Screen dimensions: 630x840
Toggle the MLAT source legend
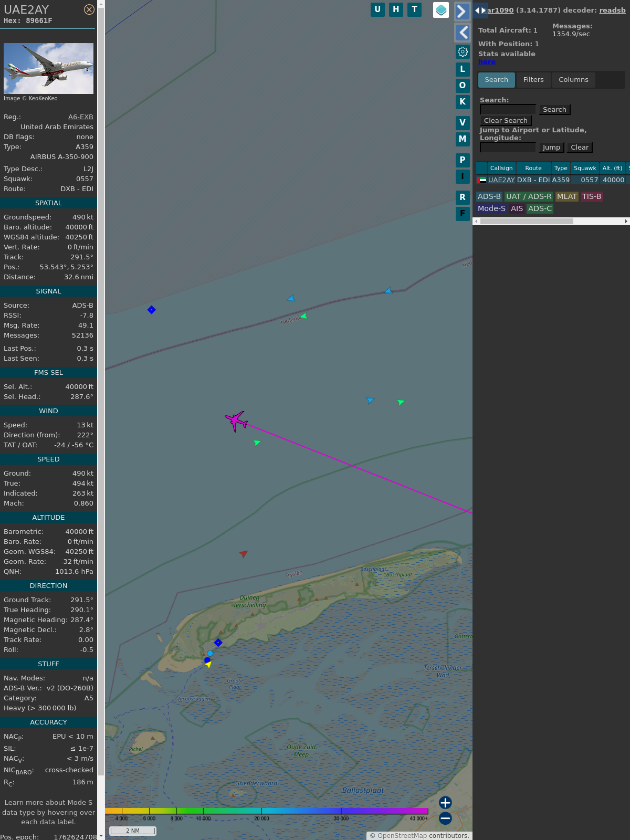pyautogui.click(x=567, y=196)
